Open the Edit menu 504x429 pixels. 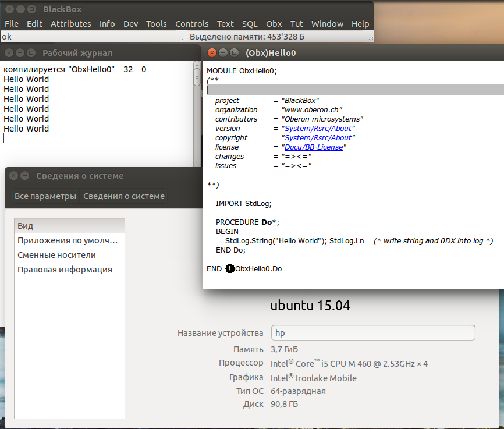click(34, 24)
